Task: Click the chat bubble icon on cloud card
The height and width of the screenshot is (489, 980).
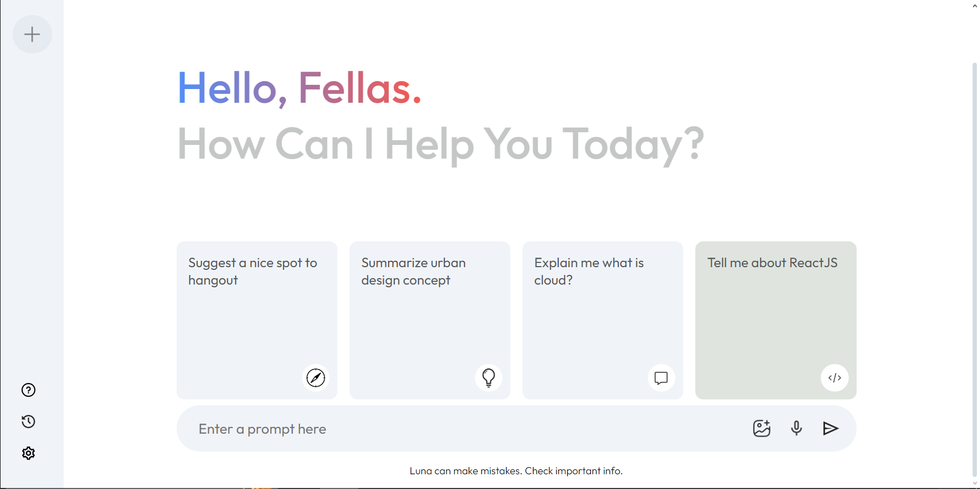Action: [661, 378]
